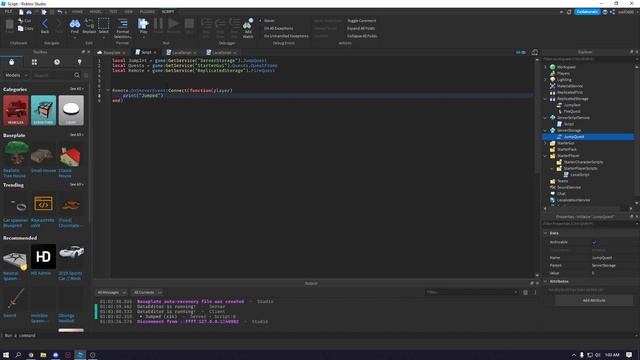640x360 pixels.
Task: Expand the Lighting tree node
Action: [x=545, y=80]
